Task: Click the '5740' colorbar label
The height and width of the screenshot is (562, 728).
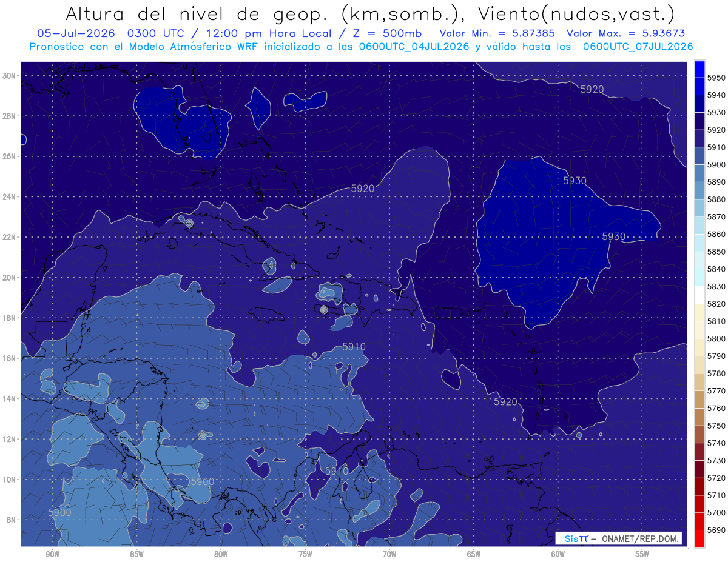Action: pos(716,443)
